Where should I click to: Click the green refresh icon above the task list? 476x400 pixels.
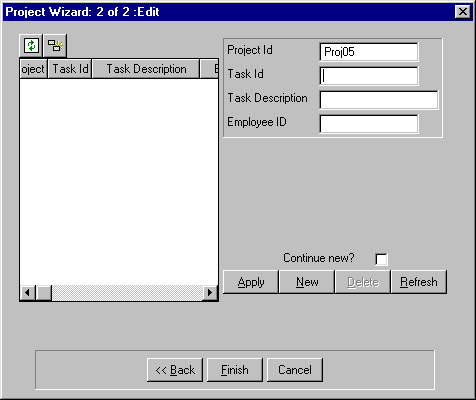tap(31, 45)
